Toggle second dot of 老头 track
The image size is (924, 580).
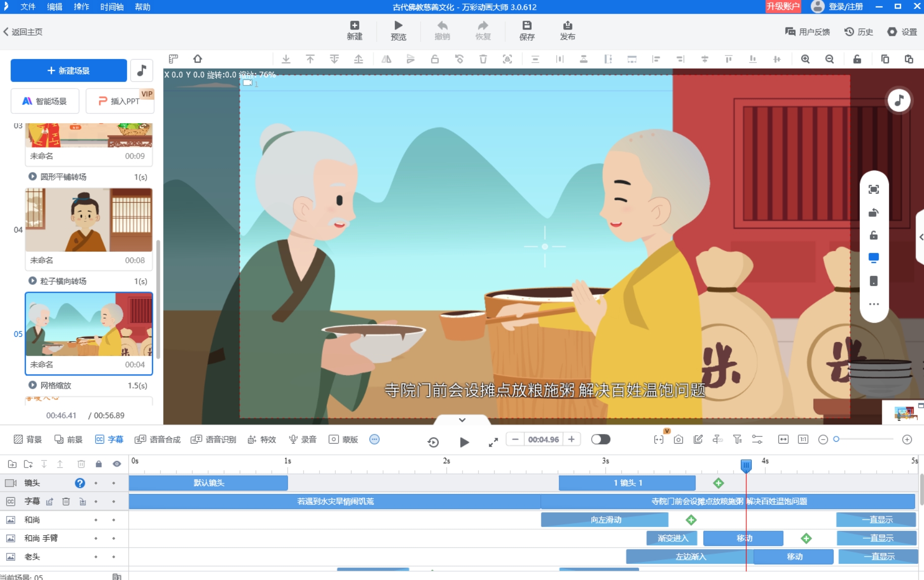(113, 557)
